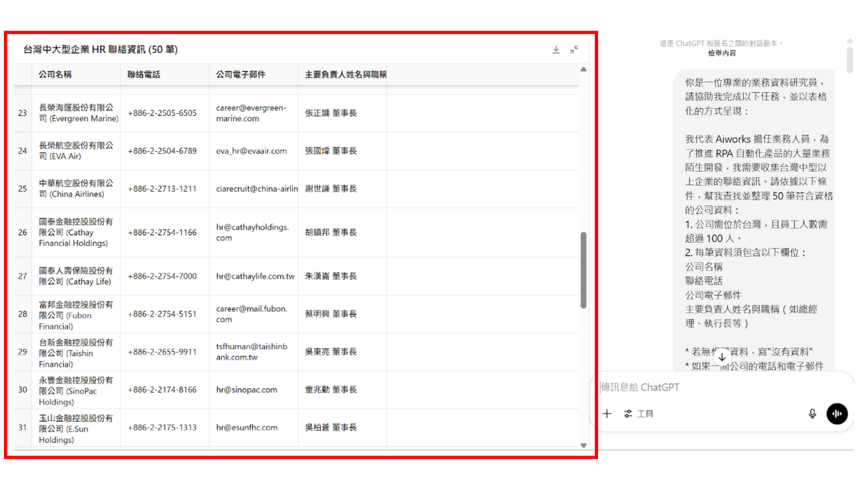The width and height of the screenshot is (868, 488).
Task: Click the microphone dictation icon
Action: click(x=812, y=413)
